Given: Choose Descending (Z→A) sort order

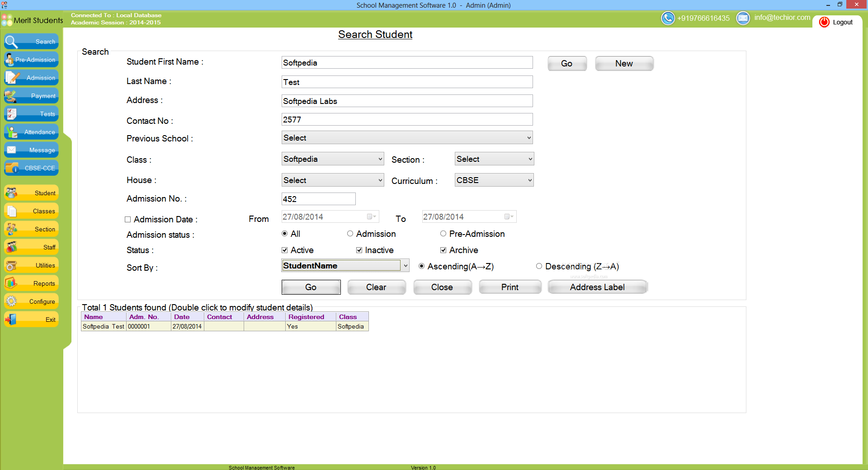Looking at the screenshot, I should [539, 266].
